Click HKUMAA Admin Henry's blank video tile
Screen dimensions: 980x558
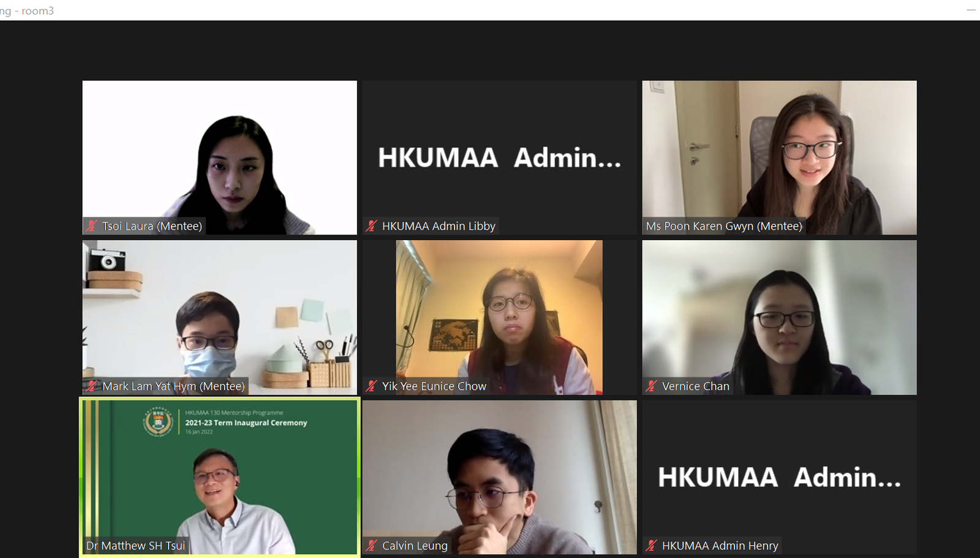[x=779, y=477]
